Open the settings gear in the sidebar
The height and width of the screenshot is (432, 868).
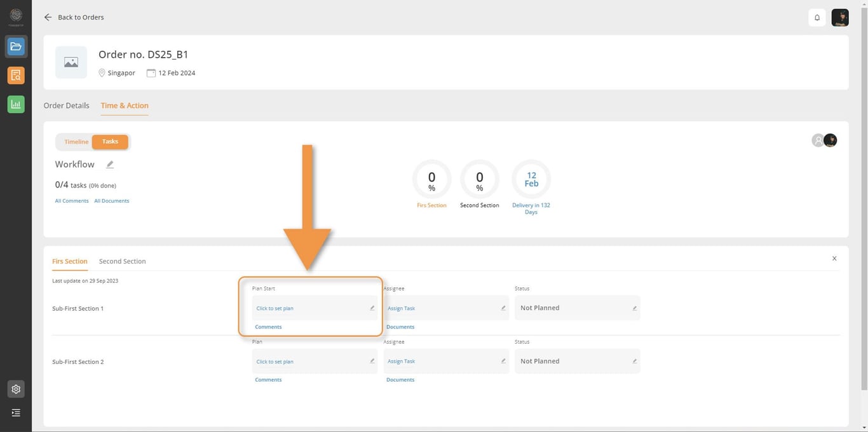[x=16, y=389]
